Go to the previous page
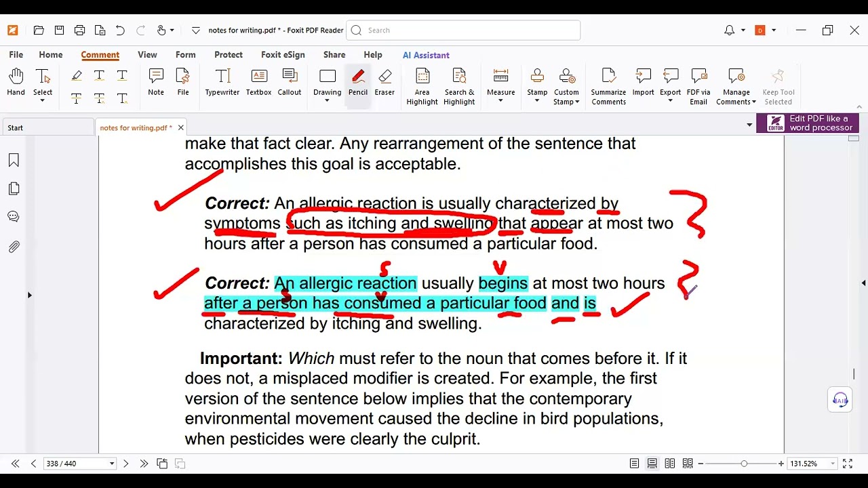 [x=33, y=464]
